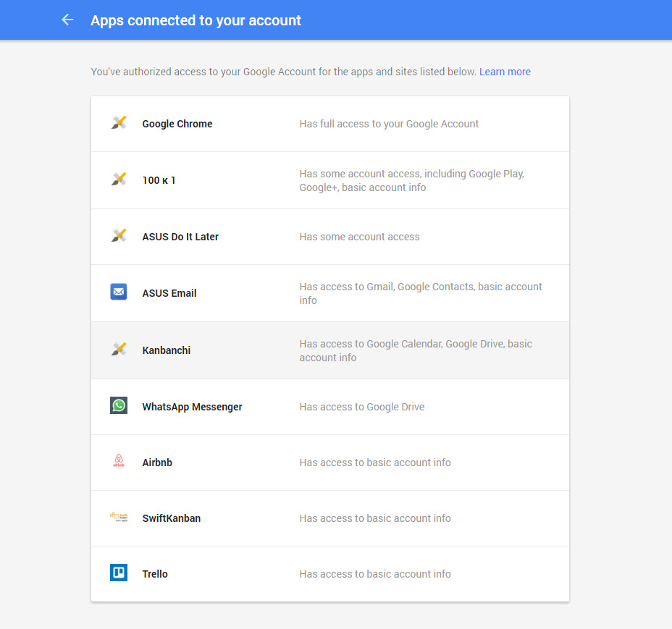Select the SwiftKanban app name
672x629 pixels.
tap(172, 518)
